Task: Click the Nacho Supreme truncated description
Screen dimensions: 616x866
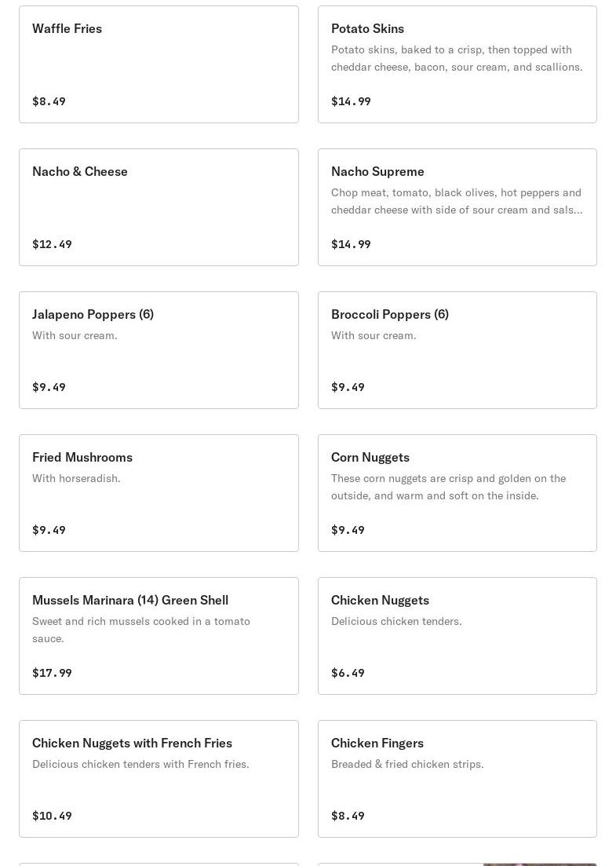Action: click(x=457, y=201)
